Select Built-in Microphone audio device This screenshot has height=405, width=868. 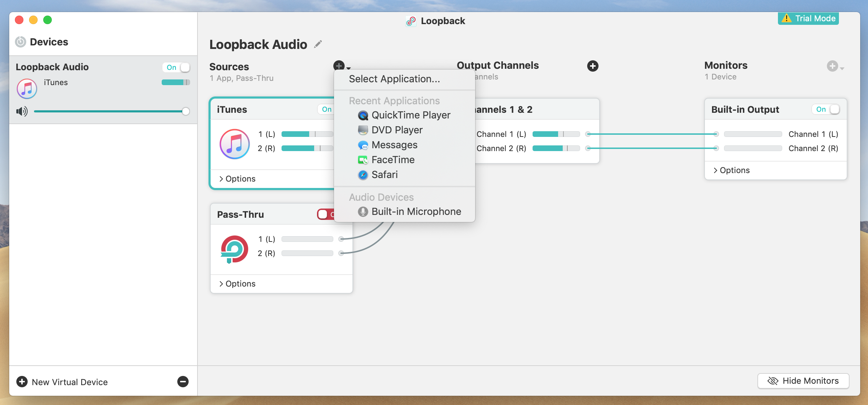(405, 212)
